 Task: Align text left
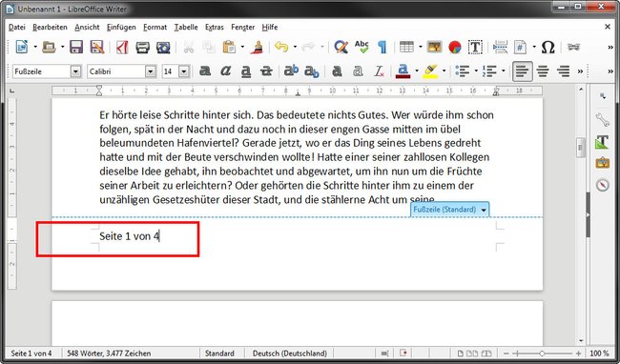522,71
